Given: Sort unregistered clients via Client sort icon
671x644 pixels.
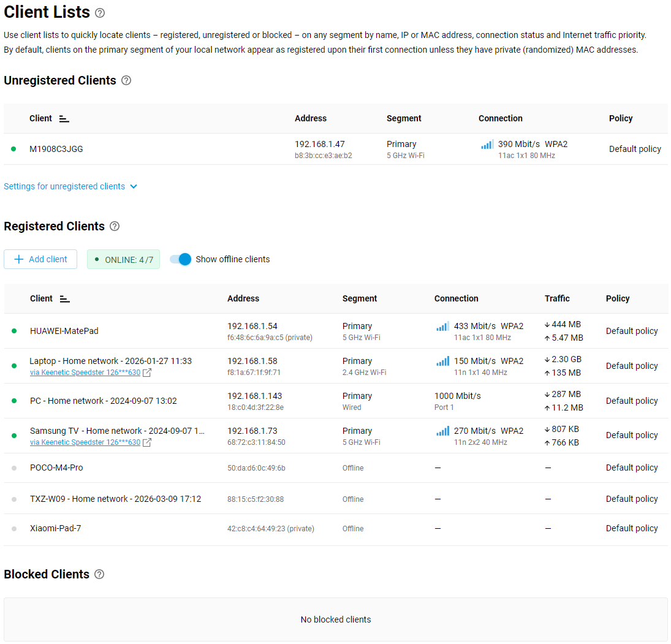Looking at the screenshot, I should point(64,118).
